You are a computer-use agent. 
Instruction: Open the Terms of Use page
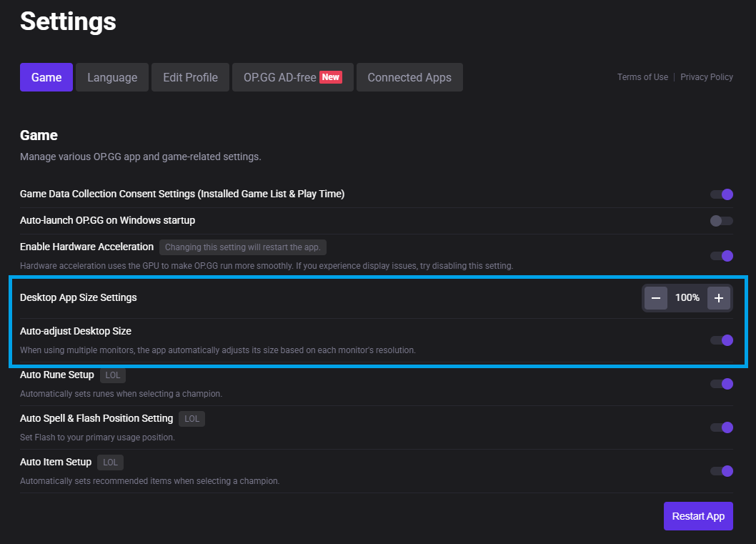(x=642, y=76)
